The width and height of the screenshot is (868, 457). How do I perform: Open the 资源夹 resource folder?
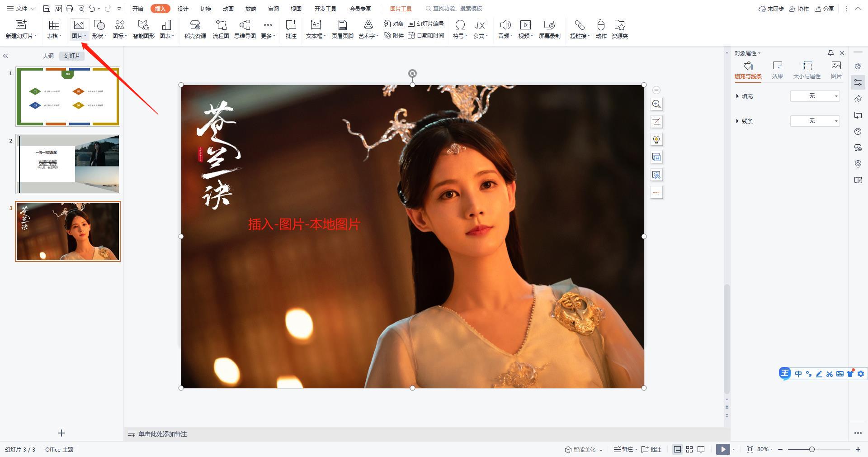pos(619,29)
